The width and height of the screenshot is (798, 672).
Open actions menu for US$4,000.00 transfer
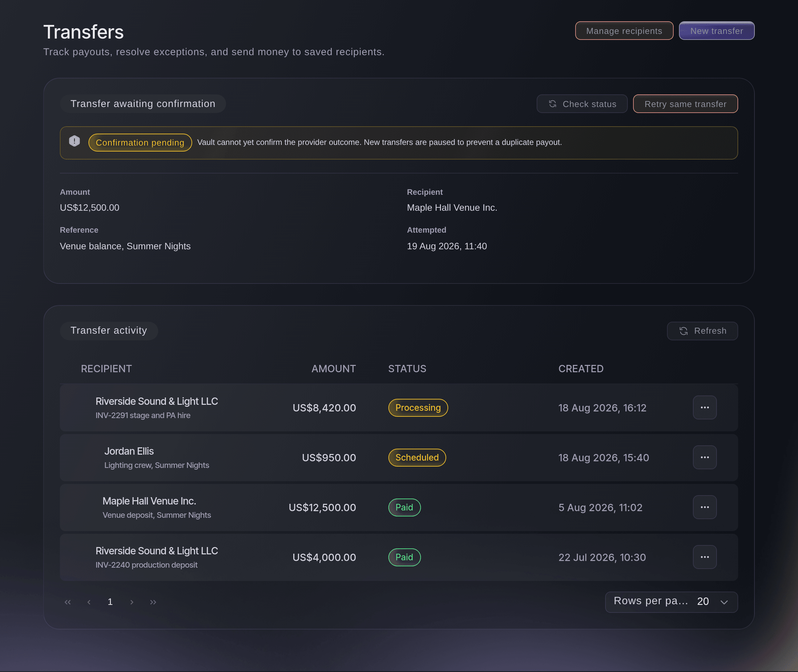704,557
